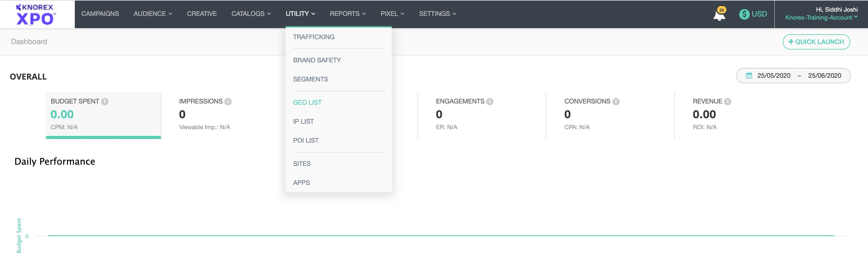Open Trafficking from the Utility menu

click(313, 37)
